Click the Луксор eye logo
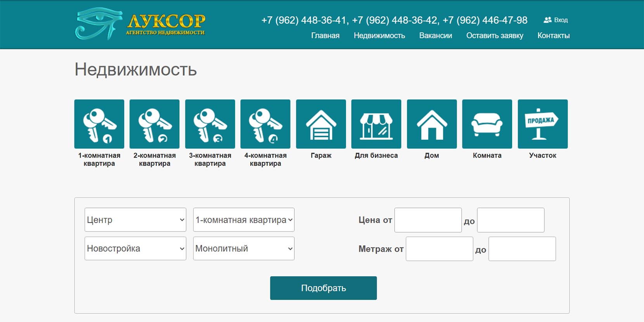Viewport: 644px width, 322px height. click(x=99, y=24)
